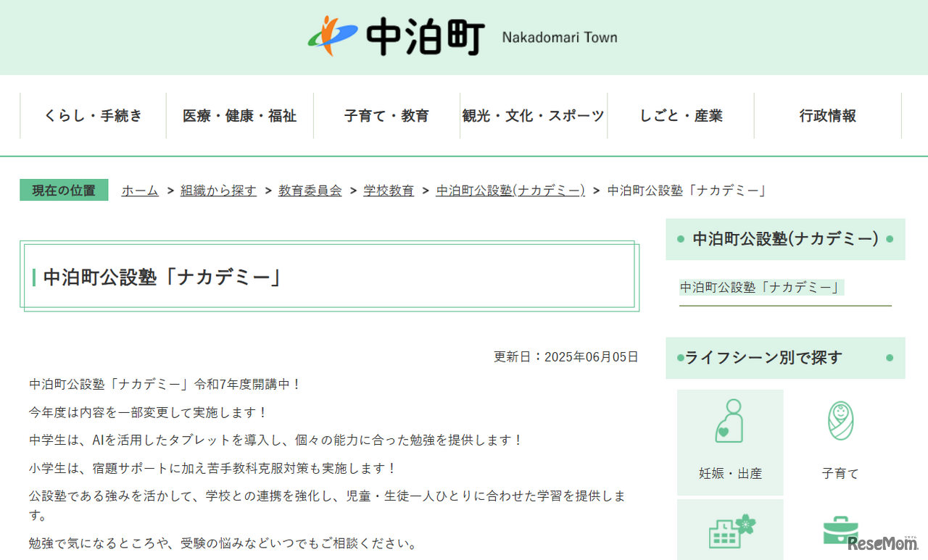Image resolution: width=928 pixels, height=560 pixels.
Task: Click the paragraph about 学校との連携を強化
Action: (x=328, y=506)
